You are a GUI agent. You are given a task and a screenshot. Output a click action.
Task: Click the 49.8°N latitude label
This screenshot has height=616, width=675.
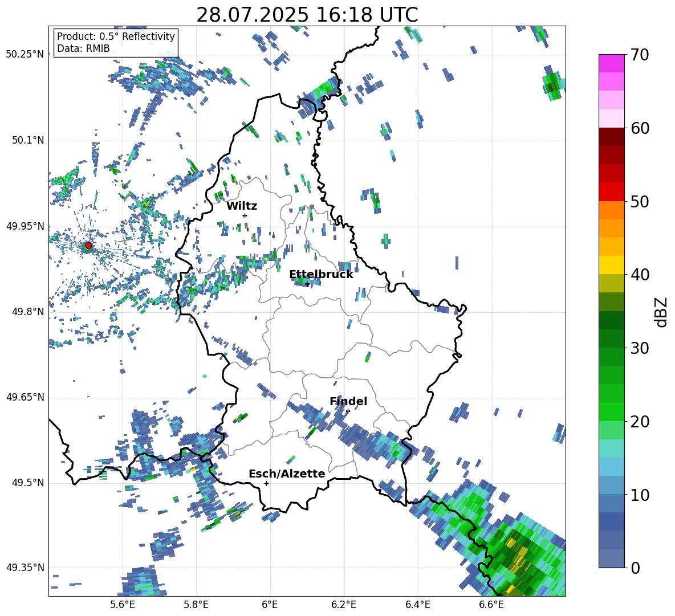28,312
